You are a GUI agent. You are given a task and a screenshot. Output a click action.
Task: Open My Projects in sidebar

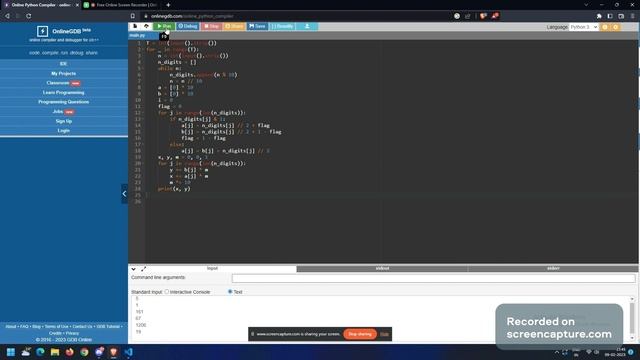[x=64, y=73]
